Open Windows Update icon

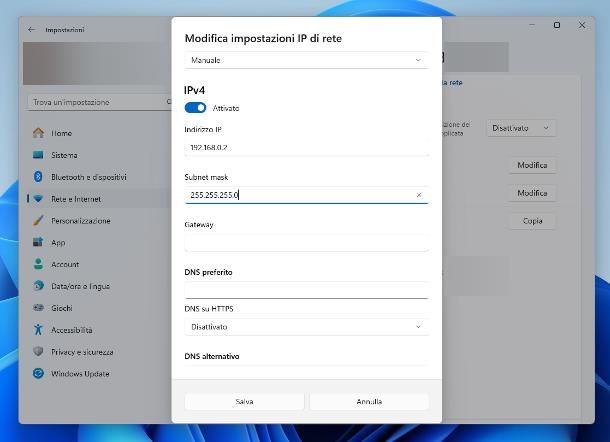(38, 374)
